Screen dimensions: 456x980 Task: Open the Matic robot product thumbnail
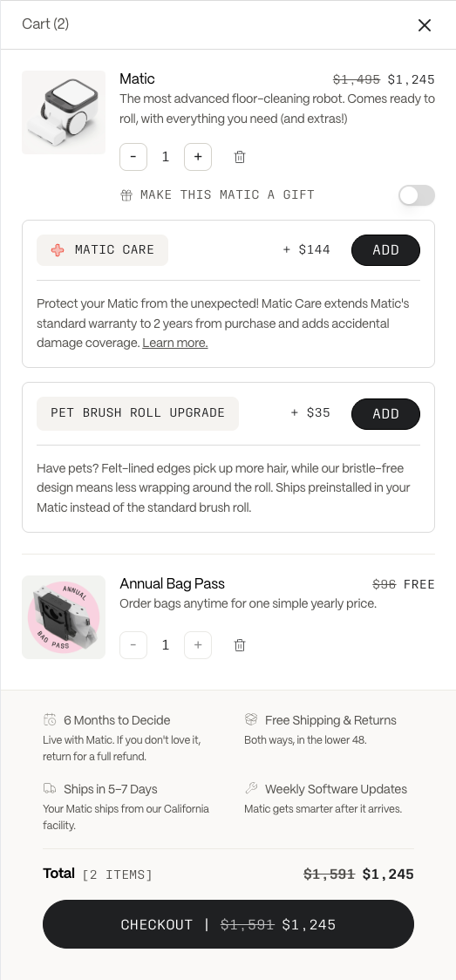point(64,112)
